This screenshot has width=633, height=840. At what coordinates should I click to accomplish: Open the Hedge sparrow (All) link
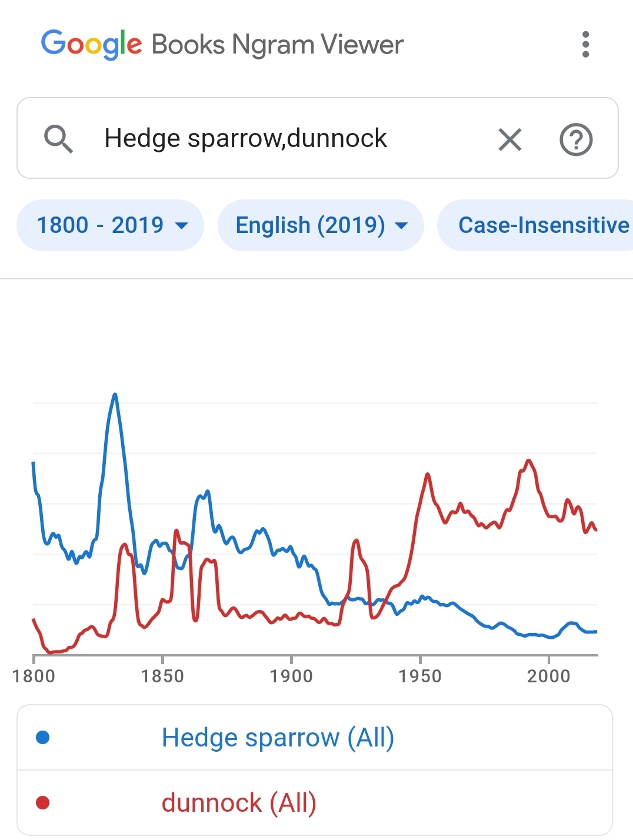pyautogui.click(x=278, y=738)
